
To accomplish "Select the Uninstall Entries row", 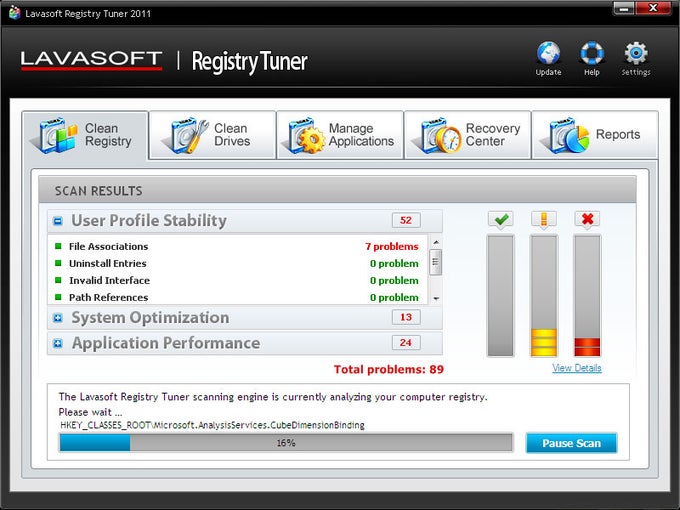I will 238,263.
